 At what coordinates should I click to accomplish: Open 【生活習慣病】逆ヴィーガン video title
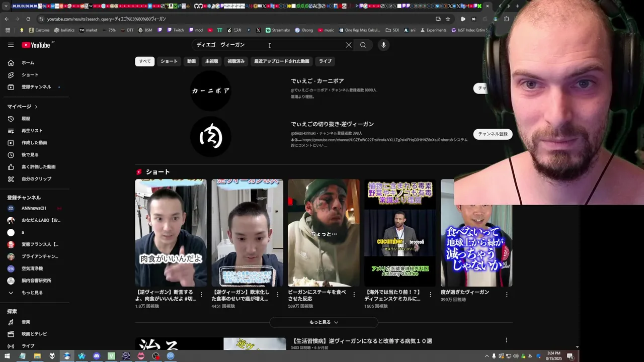(x=361, y=341)
